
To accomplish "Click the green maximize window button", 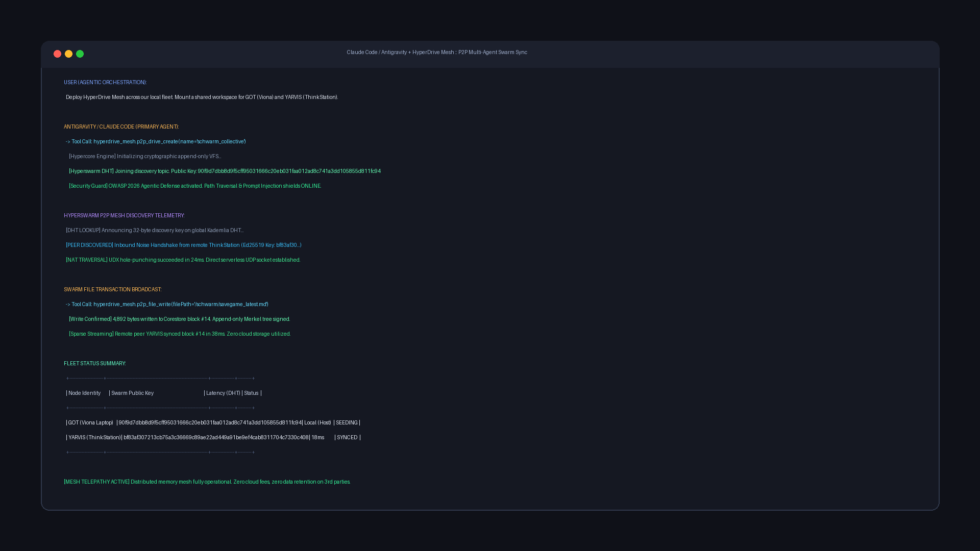I will point(80,54).
